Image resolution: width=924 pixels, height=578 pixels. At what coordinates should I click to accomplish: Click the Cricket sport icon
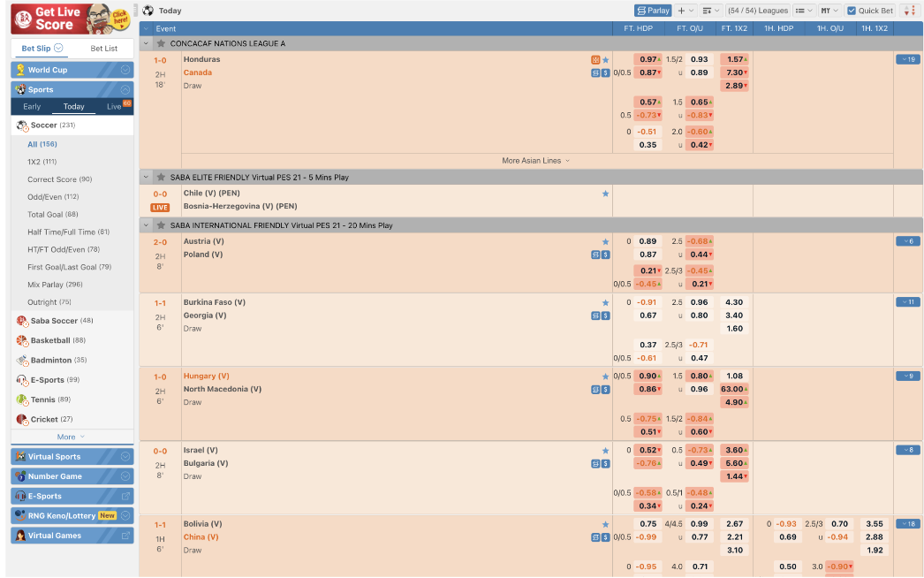(x=22, y=420)
